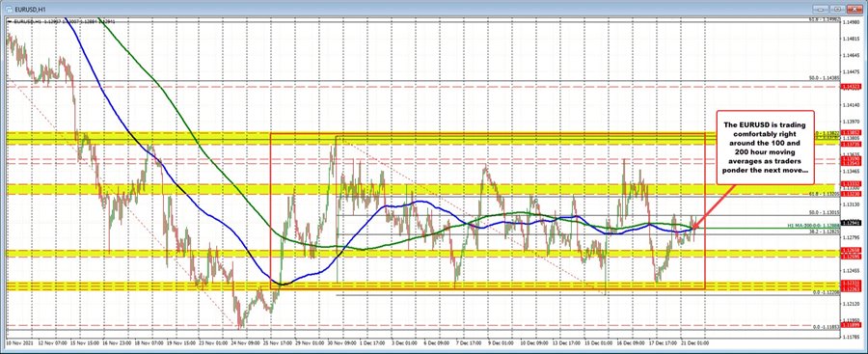Click the 1.14140 price scale value
The image size is (868, 354).
tap(852, 104)
